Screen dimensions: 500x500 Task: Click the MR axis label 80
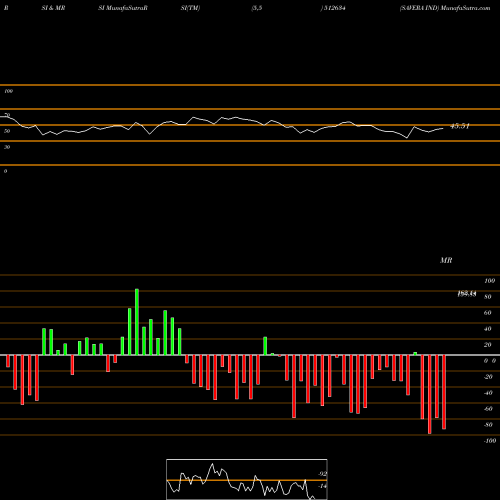point(488,297)
